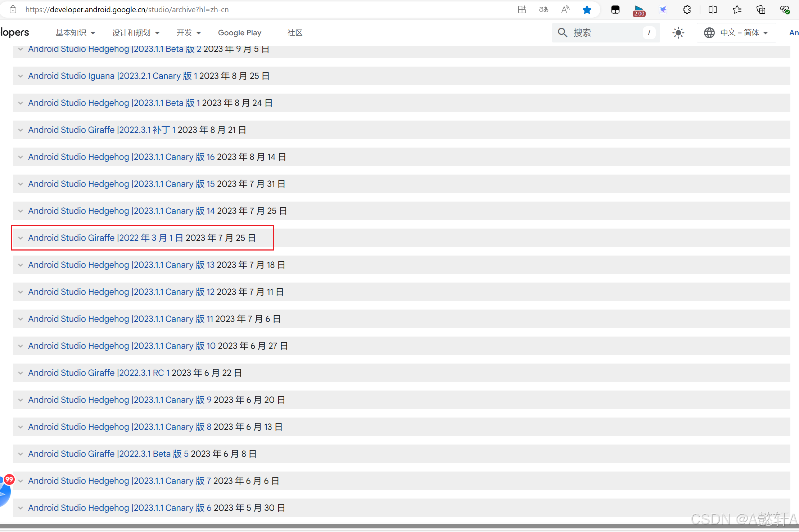The image size is (799, 532).
Task: Expand Iguana 2023.2.1 Canary 1 row chevron
Action: pos(21,76)
